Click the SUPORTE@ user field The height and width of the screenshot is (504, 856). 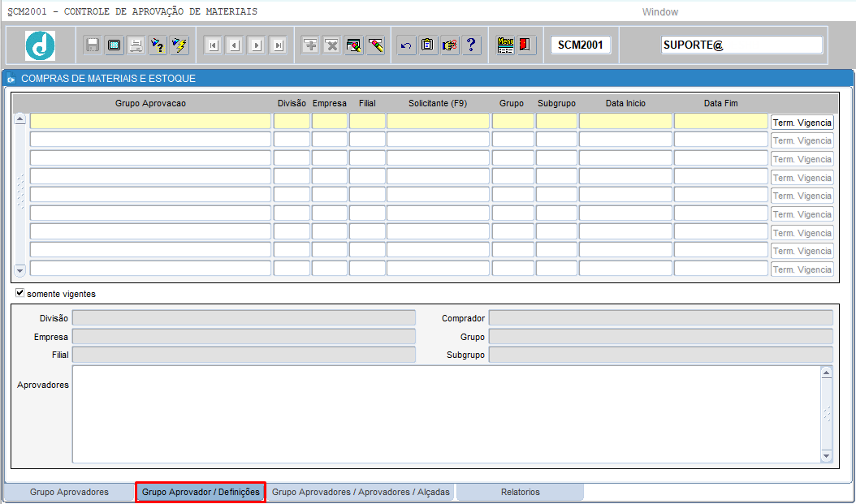pyautogui.click(x=741, y=45)
